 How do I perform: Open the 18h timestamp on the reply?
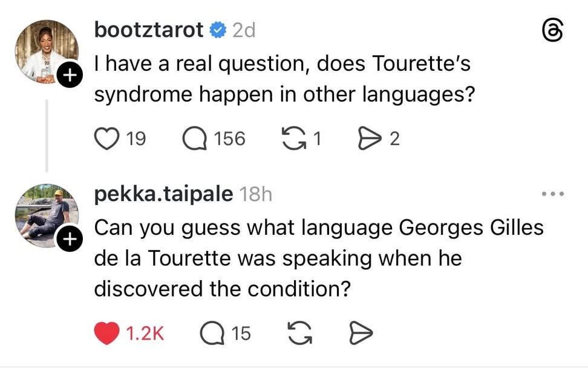(x=256, y=195)
